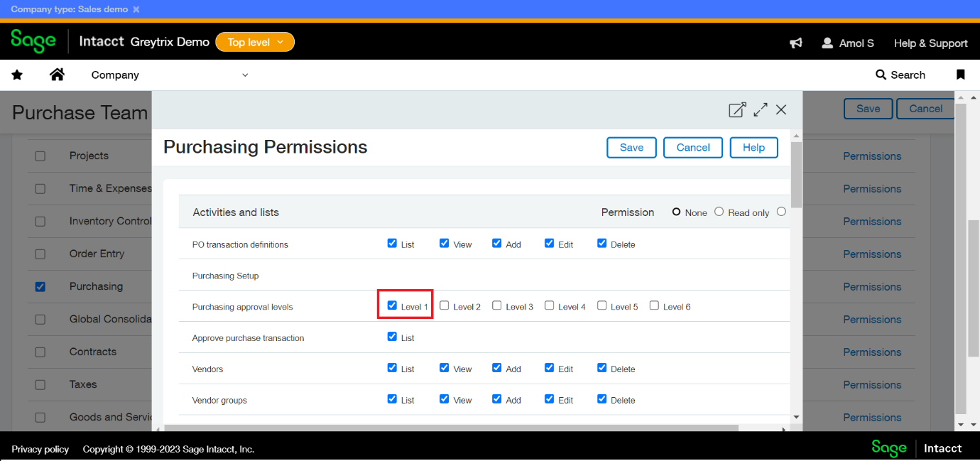
Task: Open Permissions link for Projects row
Action: [x=872, y=156]
